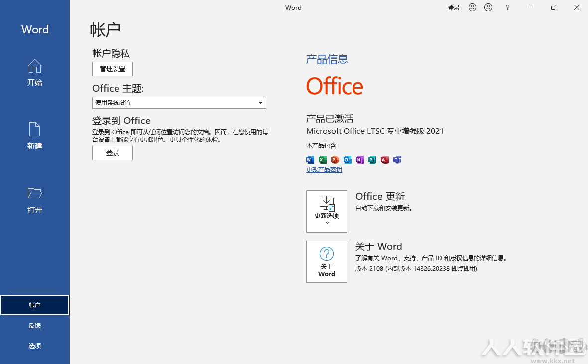The height and width of the screenshot is (364, 588).
Task: Select the PowerPoint app icon
Action: tap(335, 160)
